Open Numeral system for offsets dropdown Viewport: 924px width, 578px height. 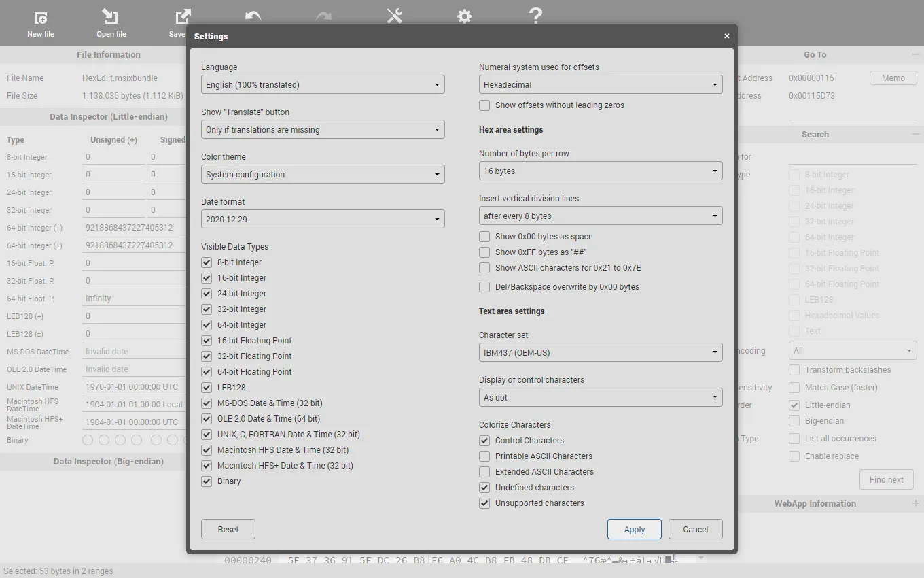point(601,84)
